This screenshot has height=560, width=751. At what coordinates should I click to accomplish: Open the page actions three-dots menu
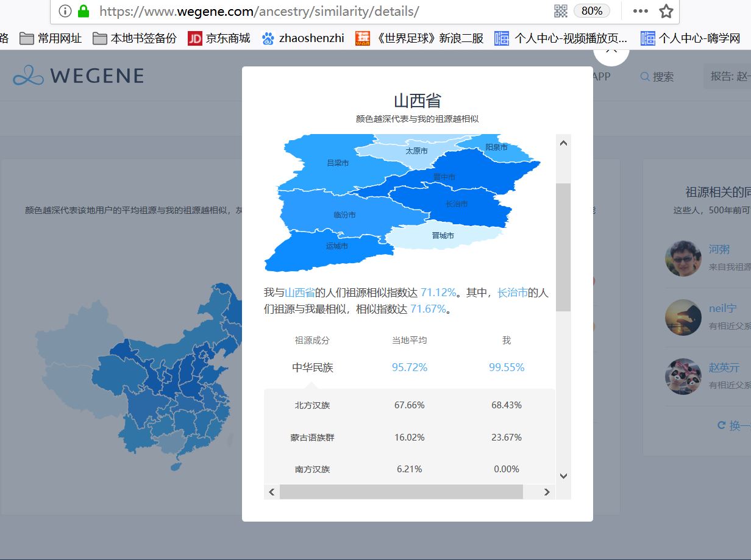click(640, 11)
